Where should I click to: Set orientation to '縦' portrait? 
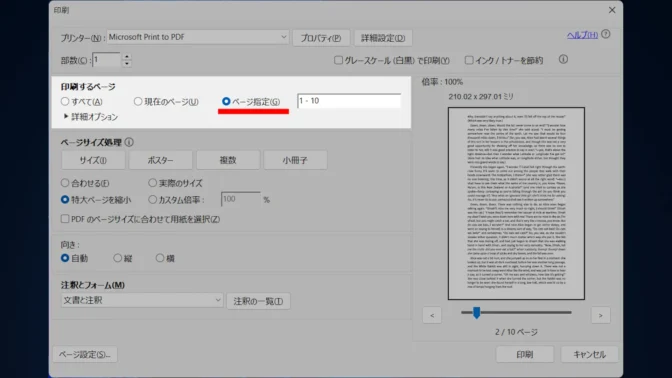click(117, 258)
